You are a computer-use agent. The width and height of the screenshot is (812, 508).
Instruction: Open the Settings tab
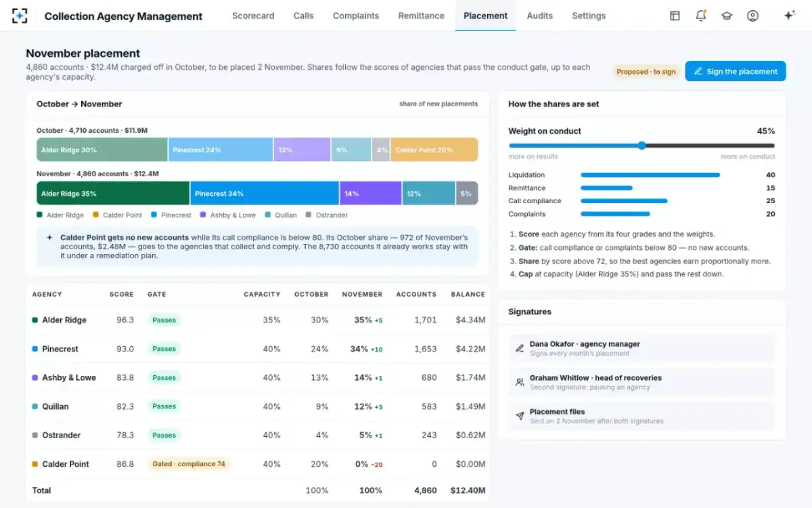pyautogui.click(x=589, y=16)
